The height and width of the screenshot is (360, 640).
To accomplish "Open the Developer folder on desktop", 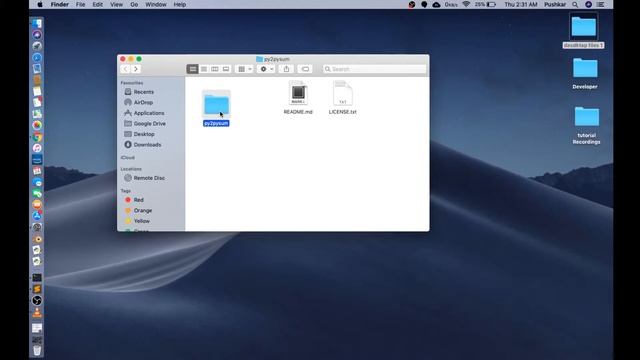I will point(585,68).
